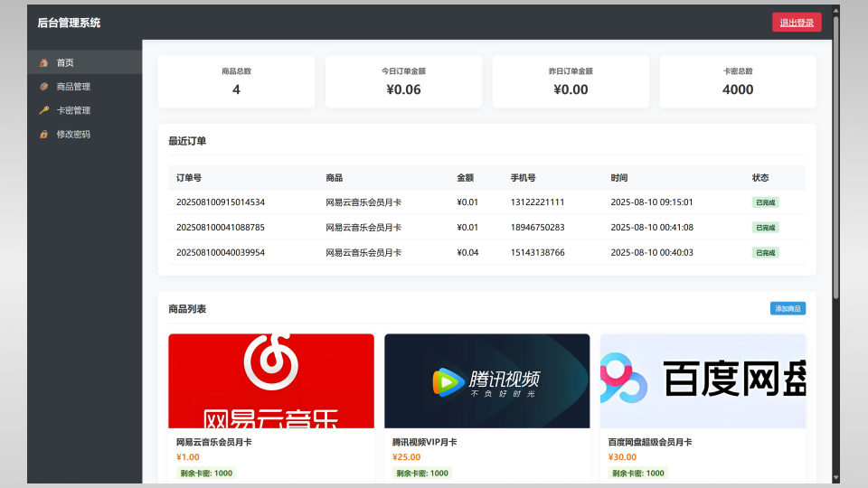Open the 百度网盘 product image
This screenshot has height=488, width=868.
(x=703, y=380)
